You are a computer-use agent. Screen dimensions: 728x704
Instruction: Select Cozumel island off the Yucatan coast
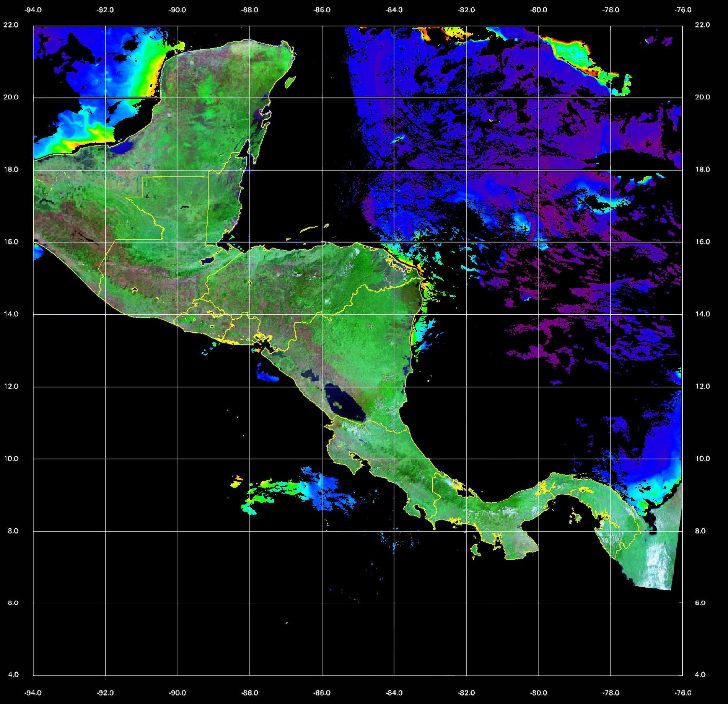pos(290,81)
